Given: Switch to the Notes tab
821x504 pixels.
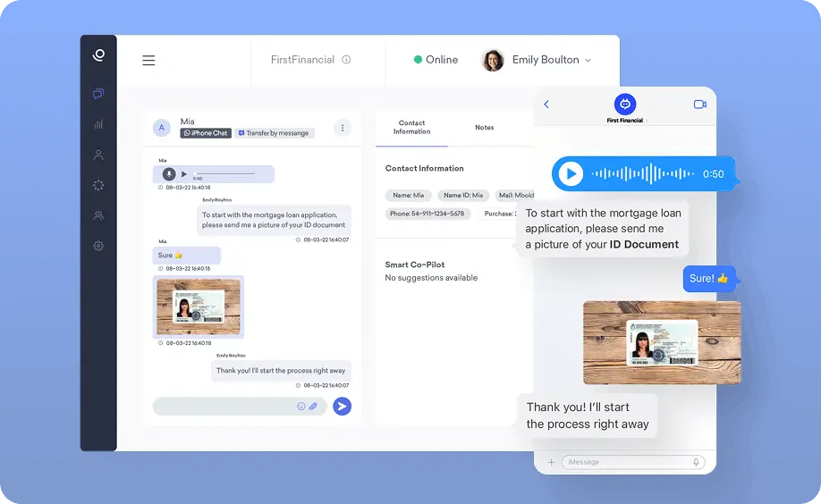Looking at the screenshot, I should (484, 128).
